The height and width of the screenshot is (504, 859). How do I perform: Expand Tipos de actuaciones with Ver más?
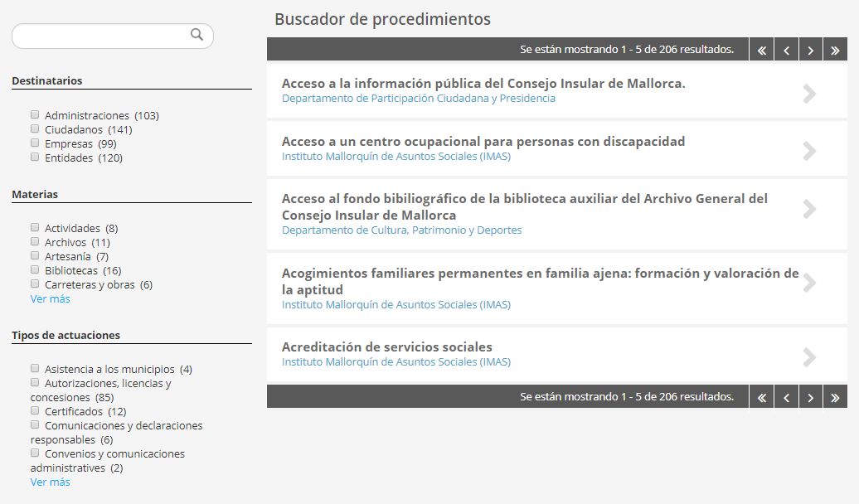pyautogui.click(x=50, y=482)
